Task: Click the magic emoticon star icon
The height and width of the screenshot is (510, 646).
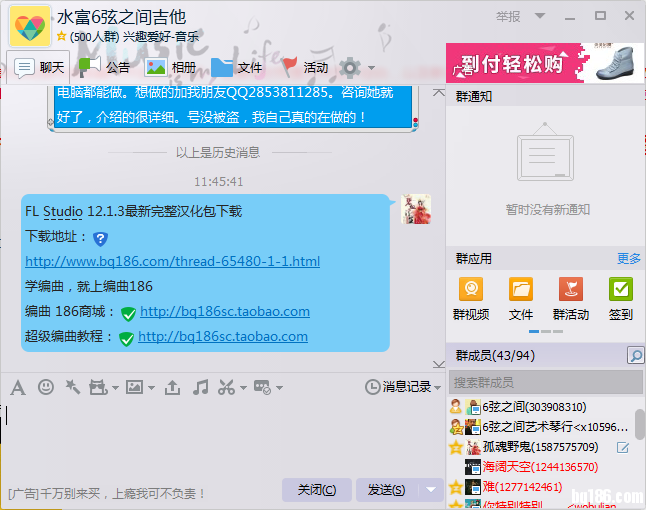Action: coord(73,387)
